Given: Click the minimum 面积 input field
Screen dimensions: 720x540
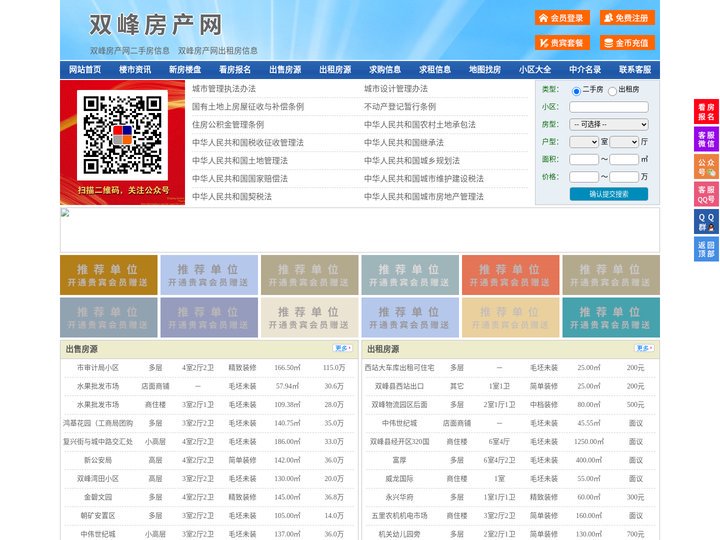Looking at the screenshot, I should 584,159.
